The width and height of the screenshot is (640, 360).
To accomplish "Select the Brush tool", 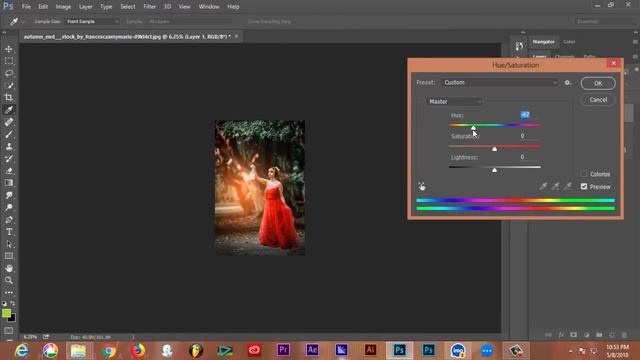I will coord(9,134).
